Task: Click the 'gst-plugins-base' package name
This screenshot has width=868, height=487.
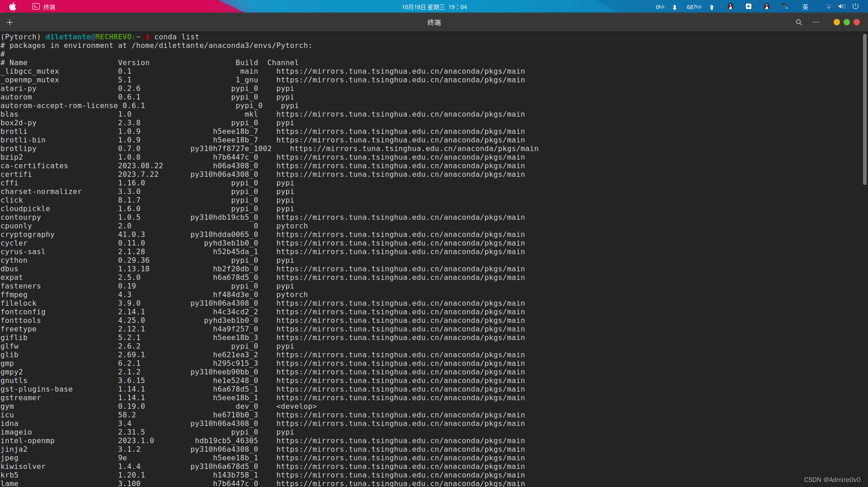Action: pos(36,389)
